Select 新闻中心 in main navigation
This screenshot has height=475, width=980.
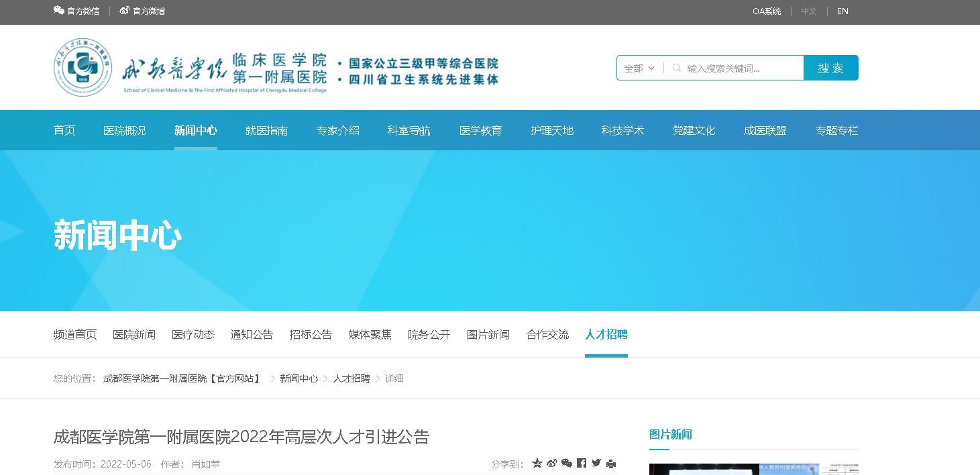click(196, 130)
